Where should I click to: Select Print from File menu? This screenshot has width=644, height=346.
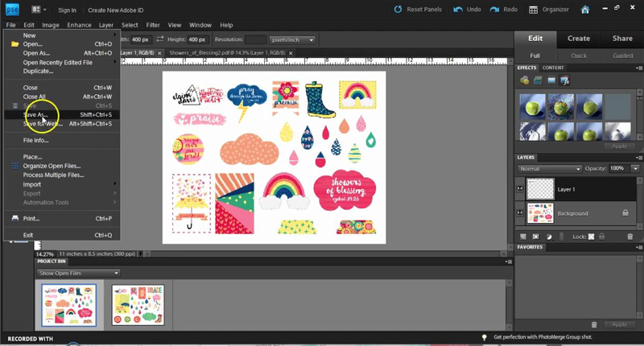(x=62, y=218)
